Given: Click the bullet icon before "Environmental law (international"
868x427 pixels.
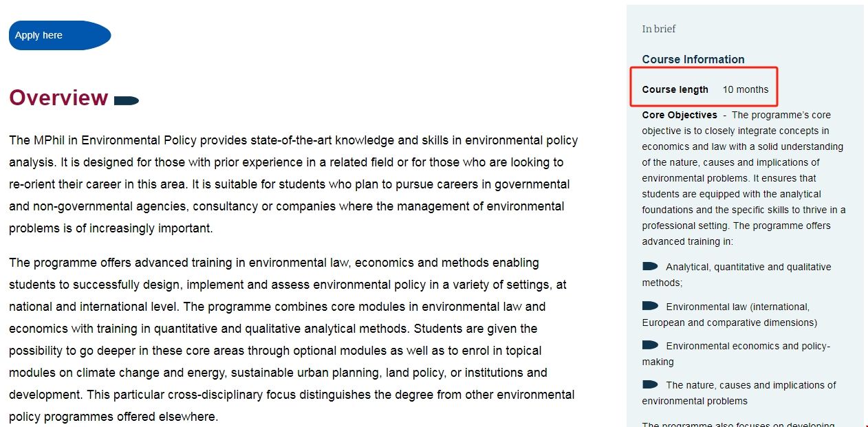Looking at the screenshot, I should tap(650, 306).
